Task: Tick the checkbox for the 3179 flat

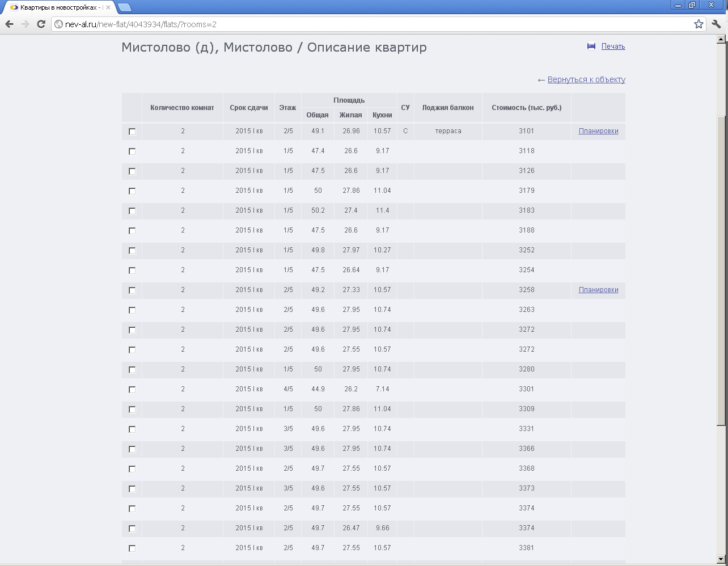Action: [x=132, y=191]
